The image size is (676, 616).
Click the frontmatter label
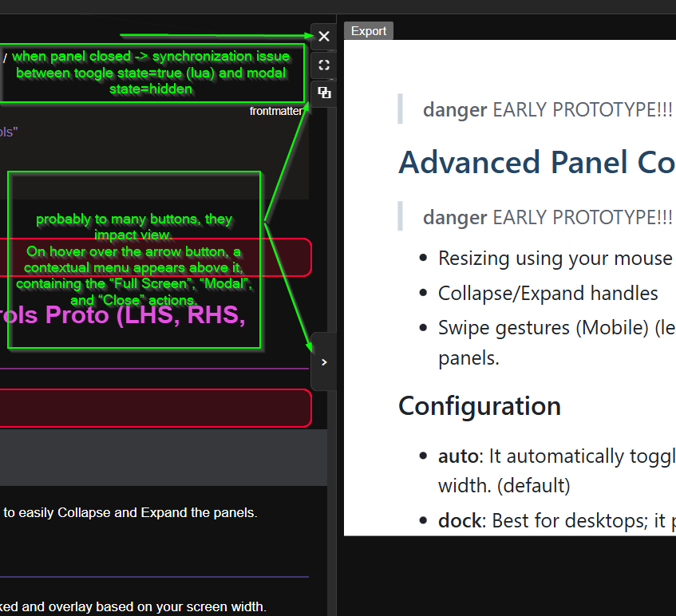[275, 111]
